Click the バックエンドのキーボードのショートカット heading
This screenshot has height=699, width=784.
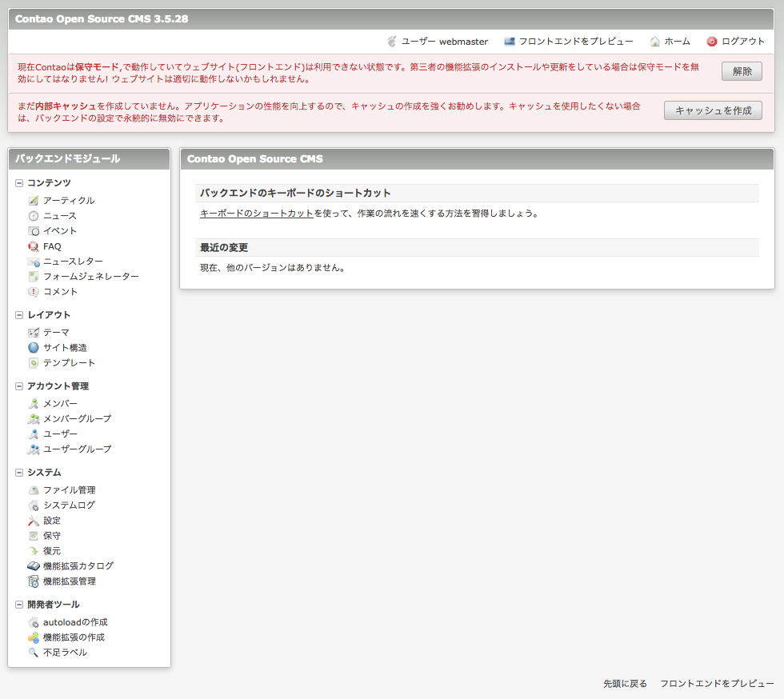point(295,193)
